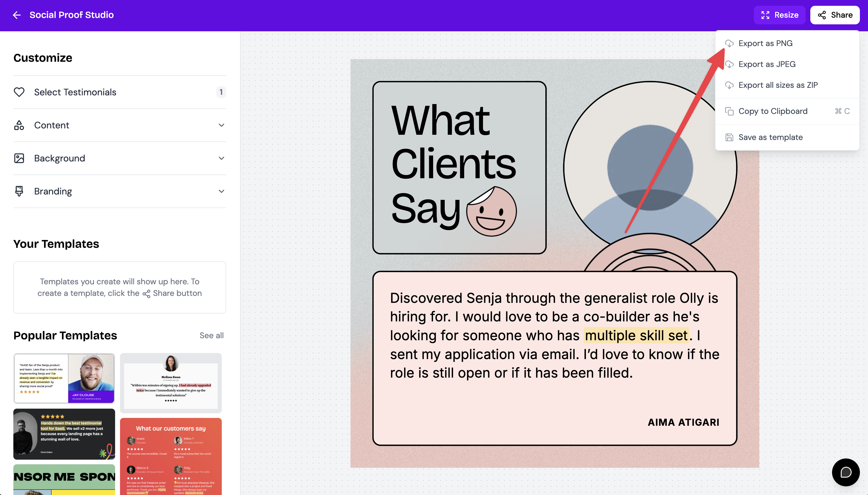Click the back arrow icon
Image resolution: width=868 pixels, height=495 pixels.
coord(17,15)
